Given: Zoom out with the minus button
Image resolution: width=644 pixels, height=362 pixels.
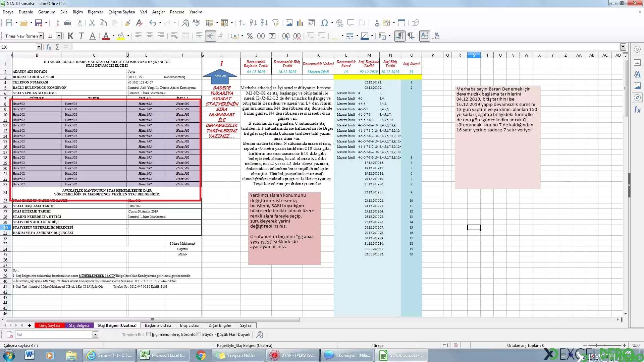Looking at the screenshot, I should click(x=585, y=345).
